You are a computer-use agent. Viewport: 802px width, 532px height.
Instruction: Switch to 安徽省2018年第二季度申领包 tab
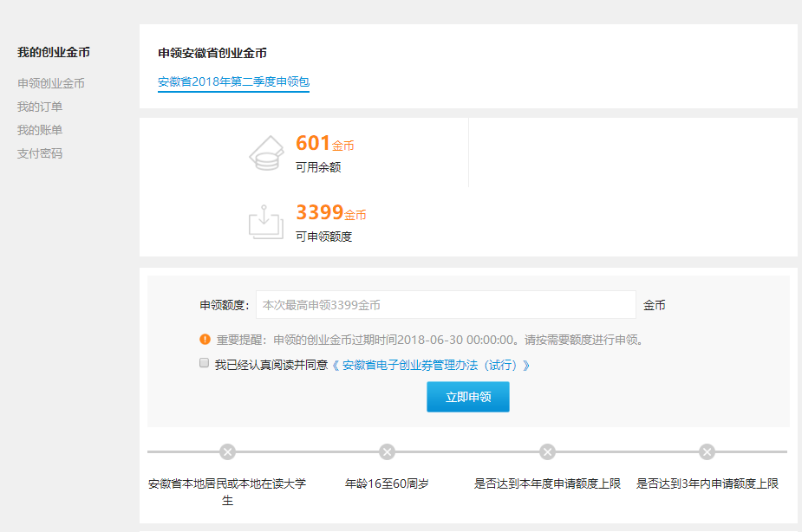(x=233, y=82)
